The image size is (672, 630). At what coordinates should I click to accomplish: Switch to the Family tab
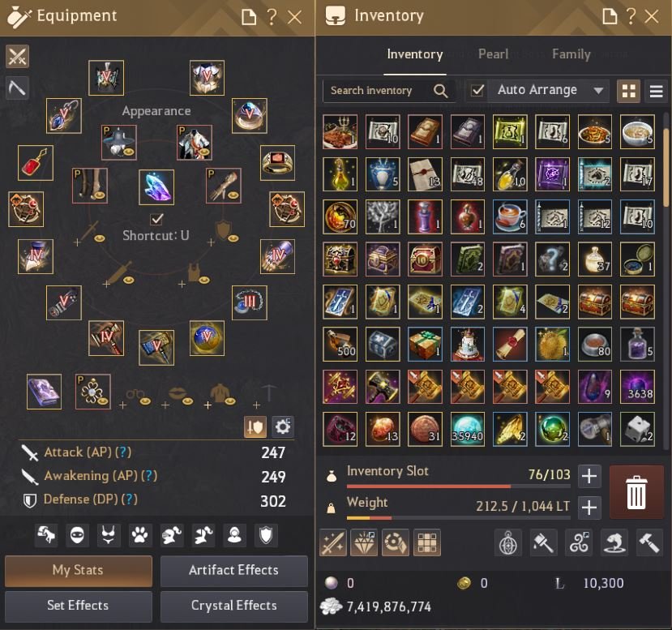(x=571, y=54)
